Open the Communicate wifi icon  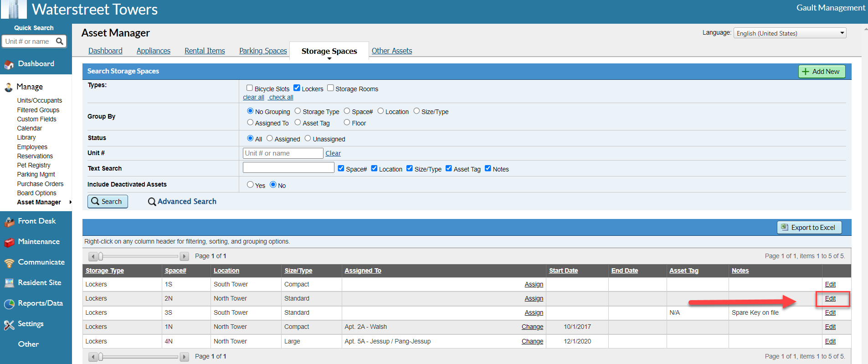pos(9,263)
